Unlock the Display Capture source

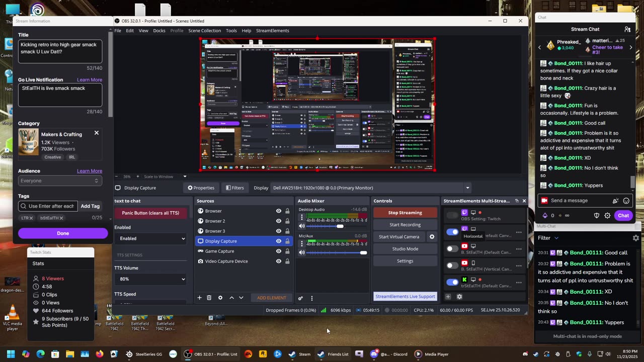pos(287,241)
